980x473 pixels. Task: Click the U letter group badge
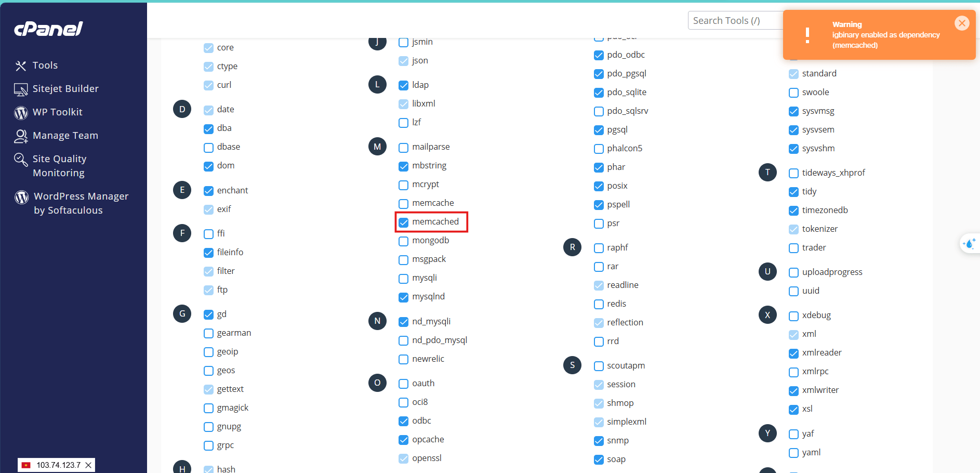tap(767, 272)
